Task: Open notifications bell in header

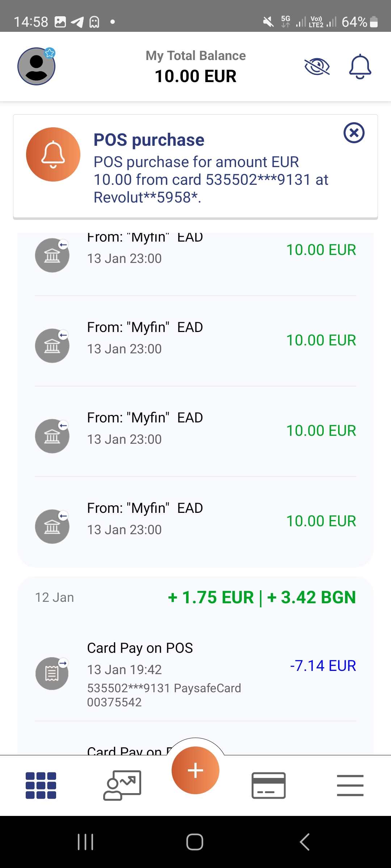Action: (360, 67)
